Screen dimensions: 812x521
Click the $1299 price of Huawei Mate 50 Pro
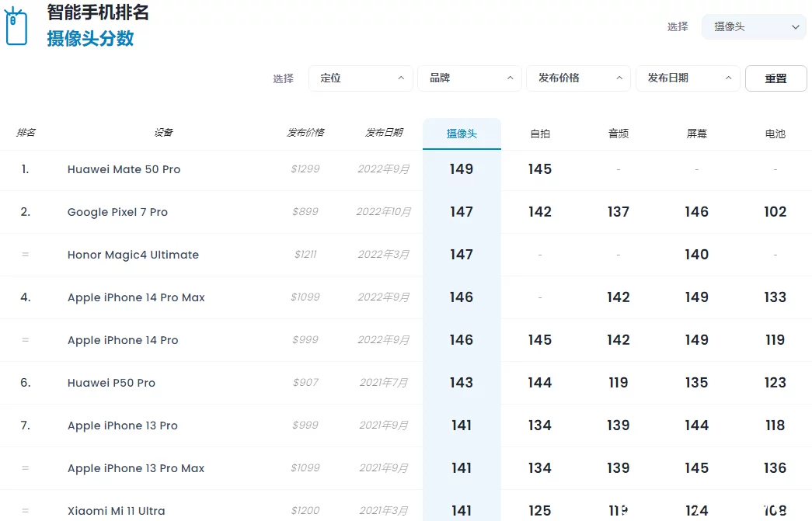tap(305, 169)
